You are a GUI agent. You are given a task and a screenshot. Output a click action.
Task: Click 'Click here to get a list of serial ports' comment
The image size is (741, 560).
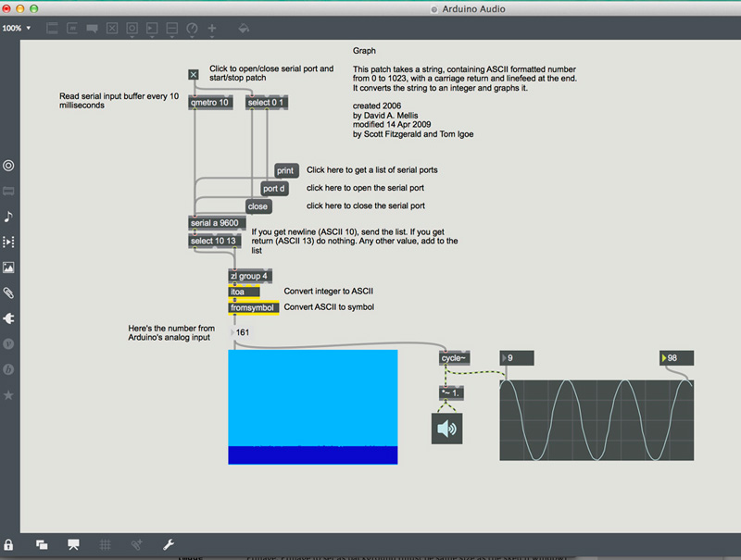372,170
